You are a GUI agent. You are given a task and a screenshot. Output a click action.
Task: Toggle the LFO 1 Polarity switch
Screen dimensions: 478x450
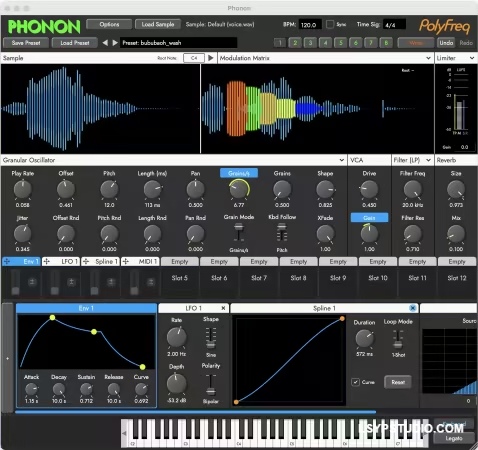(x=211, y=385)
